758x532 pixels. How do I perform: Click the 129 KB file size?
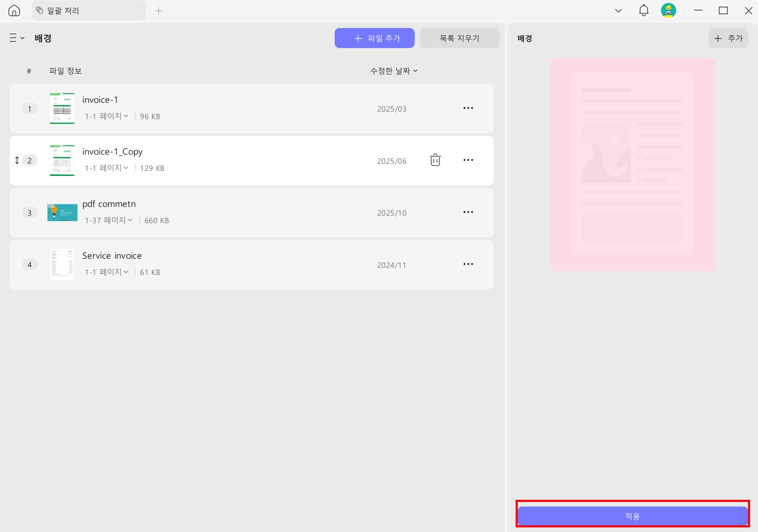[x=152, y=168]
